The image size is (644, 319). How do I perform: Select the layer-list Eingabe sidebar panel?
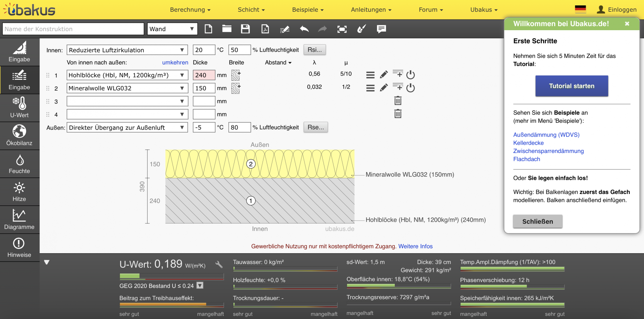19,80
